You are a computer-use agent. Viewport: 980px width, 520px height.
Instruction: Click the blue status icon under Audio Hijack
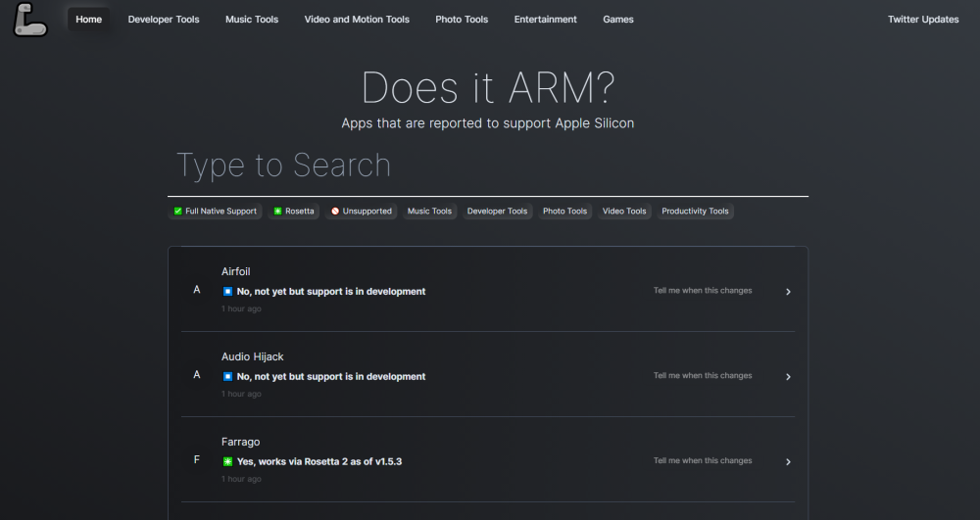(x=227, y=376)
